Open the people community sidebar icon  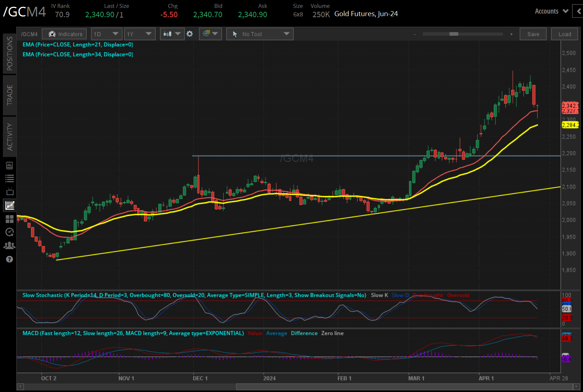click(x=10, y=246)
